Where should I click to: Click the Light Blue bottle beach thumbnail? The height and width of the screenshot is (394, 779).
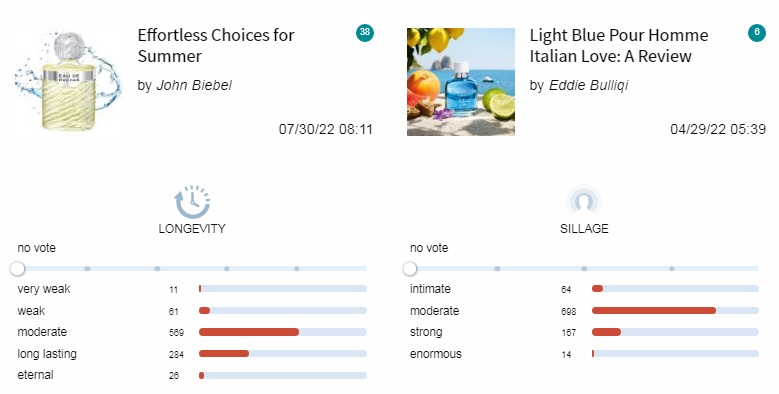[x=461, y=81]
